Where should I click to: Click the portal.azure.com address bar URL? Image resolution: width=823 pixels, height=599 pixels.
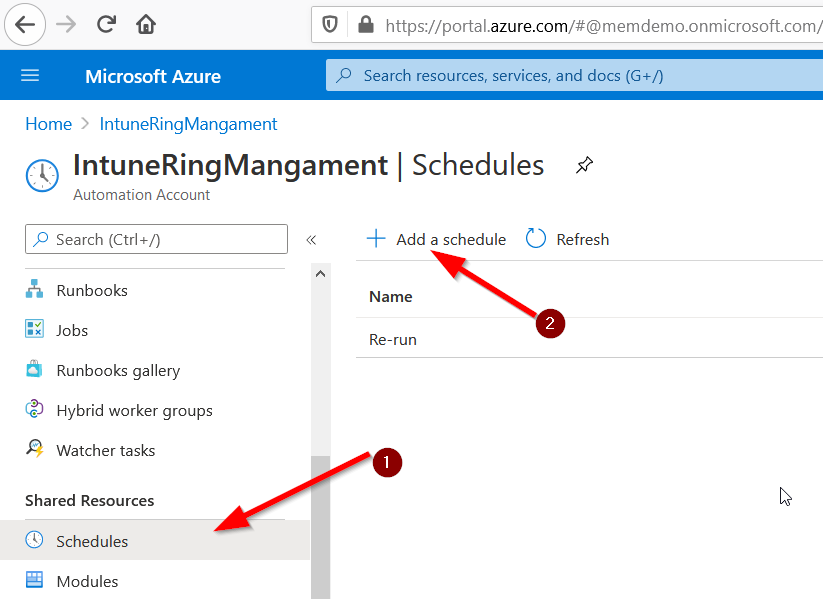coord(604,26)
